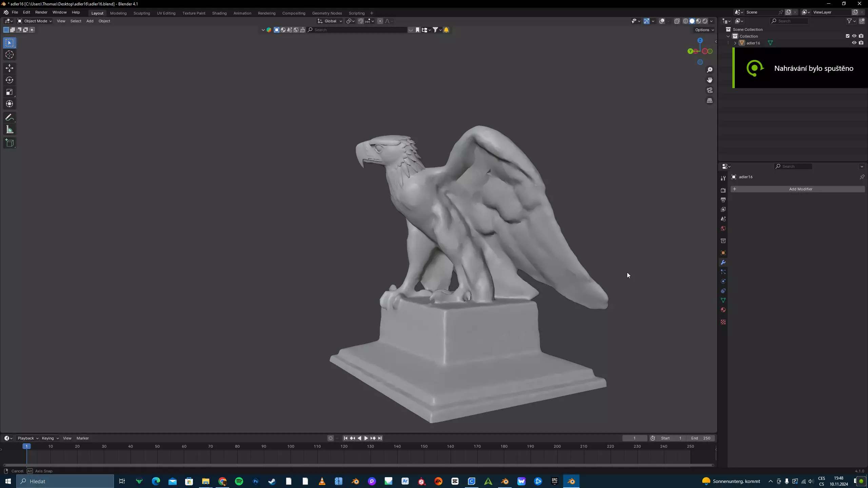This screenshot has height=488, width=868.
Task: Toggle camera view in viewport
Action: pyautogui.click(x=710, y=90)
